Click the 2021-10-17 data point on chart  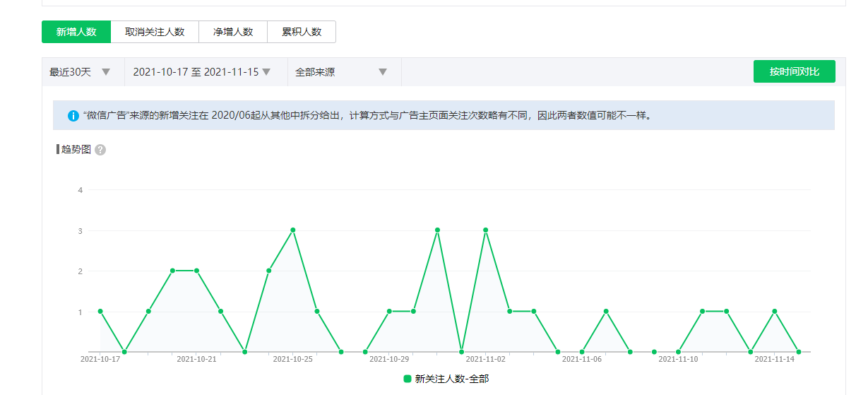pos(100,311)
